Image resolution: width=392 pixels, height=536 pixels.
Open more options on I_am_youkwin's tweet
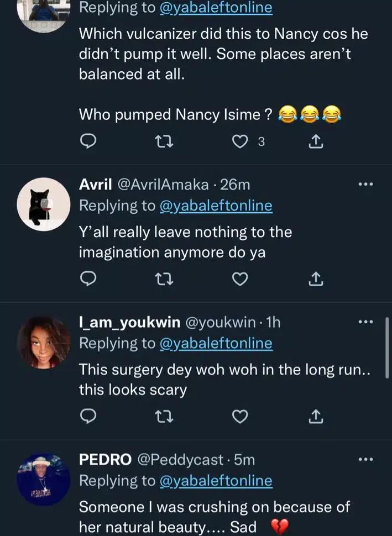[366, 322]
